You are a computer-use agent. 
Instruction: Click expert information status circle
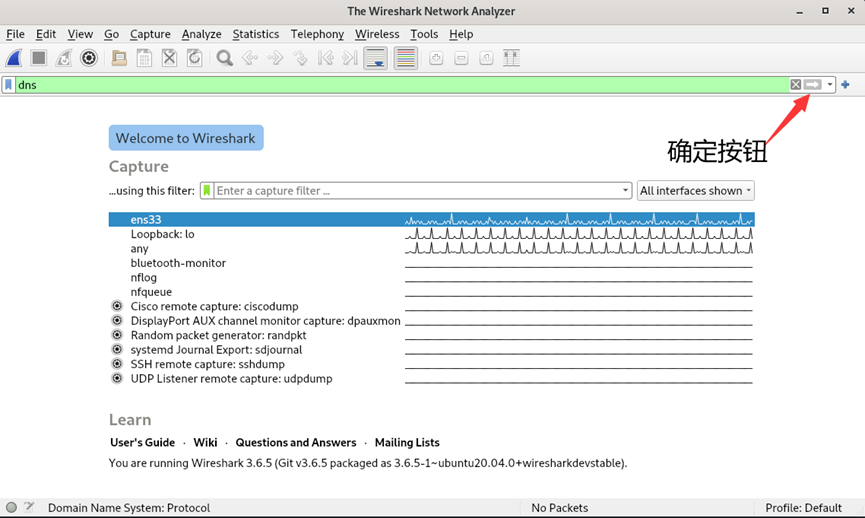coord(11,507)
